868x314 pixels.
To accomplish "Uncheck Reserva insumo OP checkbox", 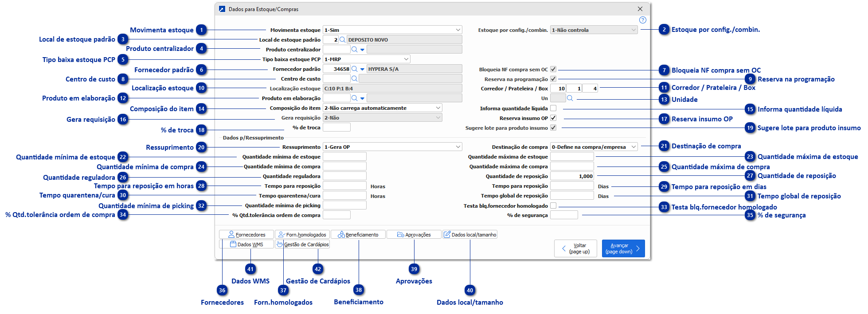I will click(x=553, y=118).
